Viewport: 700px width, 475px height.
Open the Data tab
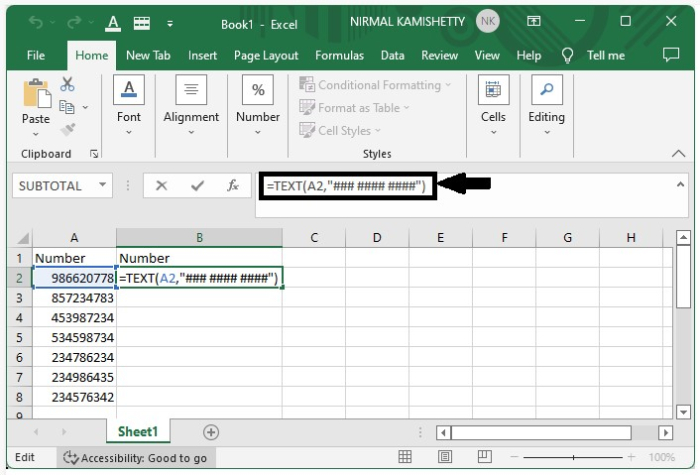point(392,55)
